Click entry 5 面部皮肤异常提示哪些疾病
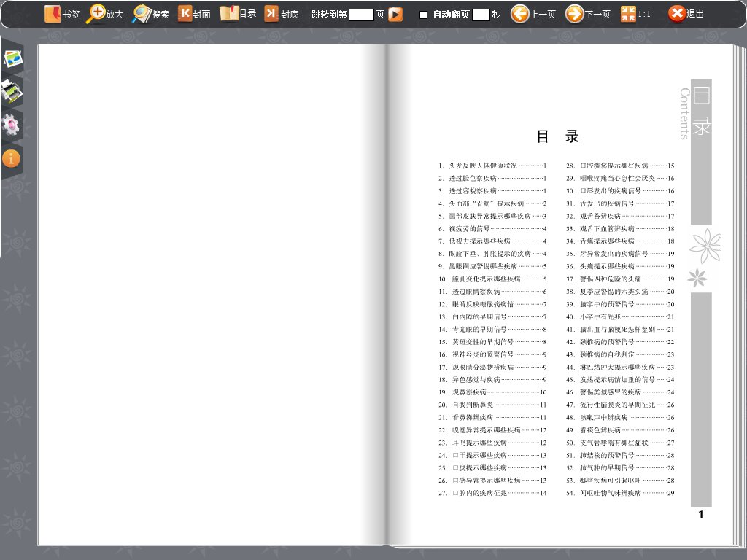The width and height of the screenshot is (747, 560). pyautogui.click(x=492, y=216)
